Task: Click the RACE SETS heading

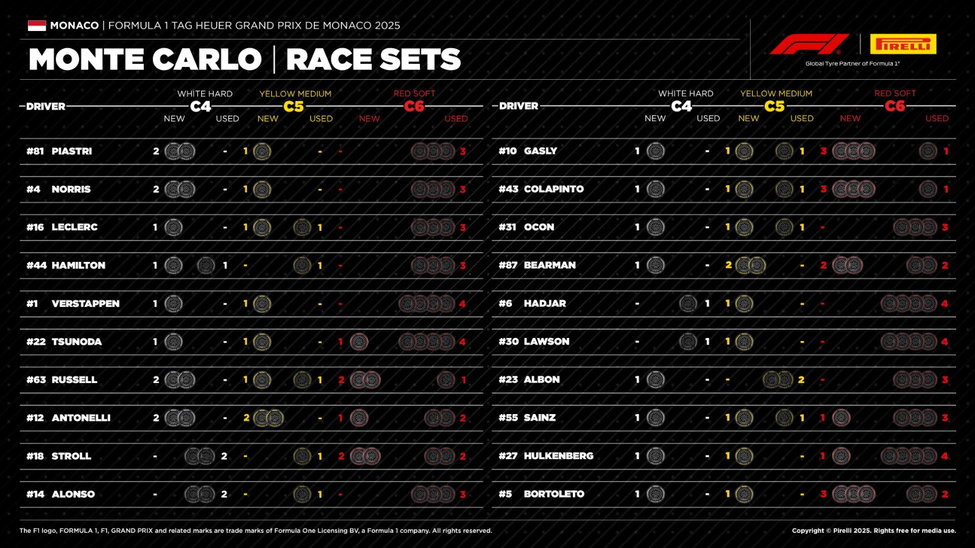Action: coord(373,59)
